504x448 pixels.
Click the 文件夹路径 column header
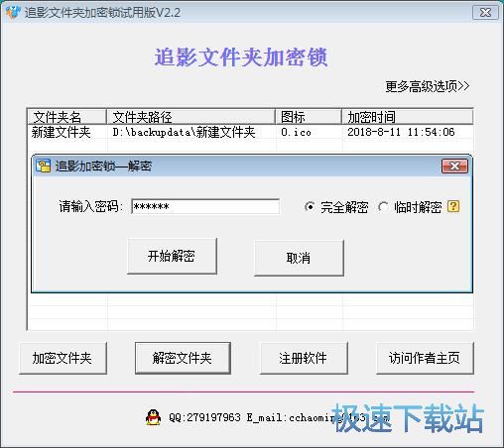[x=190, y=116]
